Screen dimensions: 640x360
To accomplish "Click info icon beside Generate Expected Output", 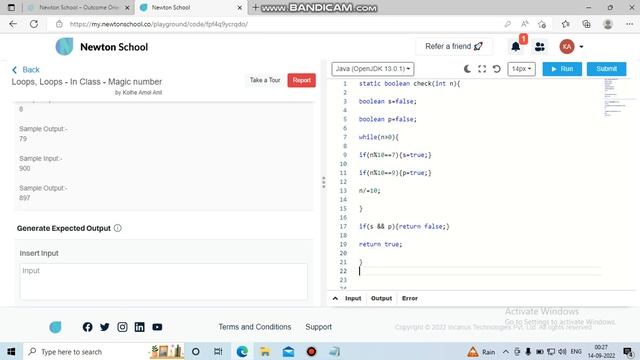I will point(118,228).
